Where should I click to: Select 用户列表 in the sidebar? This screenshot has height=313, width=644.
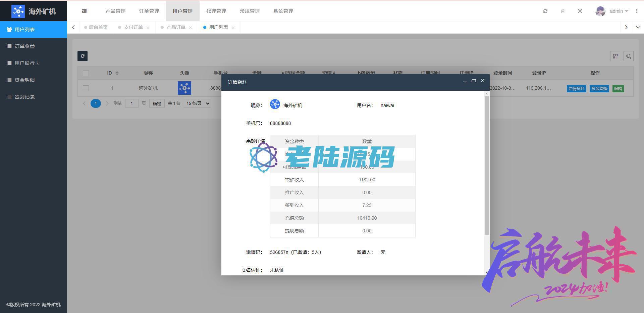(x=34, y=30)
